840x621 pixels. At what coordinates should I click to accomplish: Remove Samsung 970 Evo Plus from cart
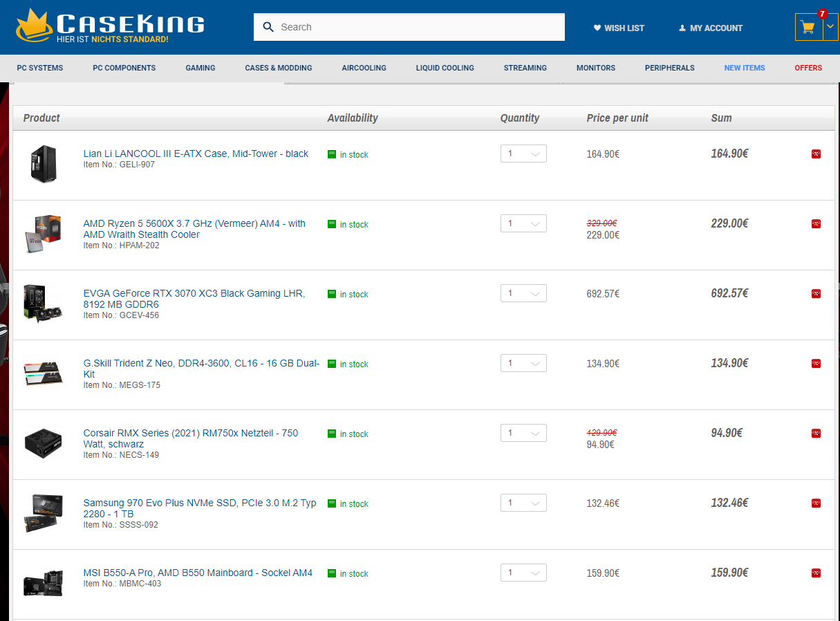coord(816,503)
